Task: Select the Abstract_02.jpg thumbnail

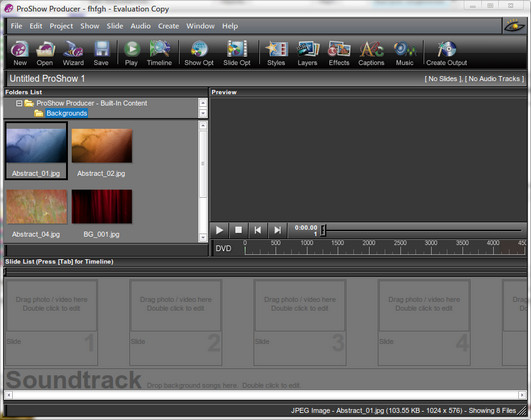Action: click(x=102, y=146)
